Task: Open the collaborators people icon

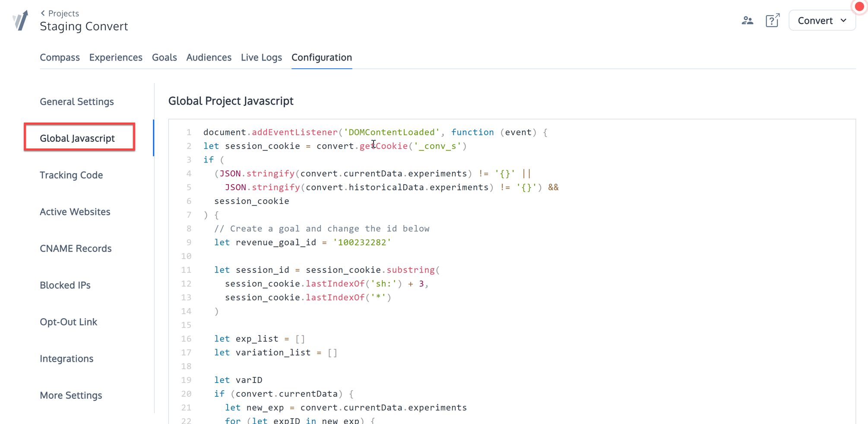Action: [x=748, y=20]
